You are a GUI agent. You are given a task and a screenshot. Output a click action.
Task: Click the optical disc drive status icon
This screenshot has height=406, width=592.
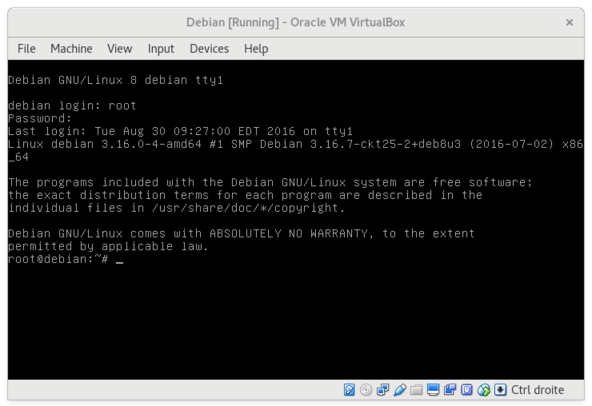[366, 389]
